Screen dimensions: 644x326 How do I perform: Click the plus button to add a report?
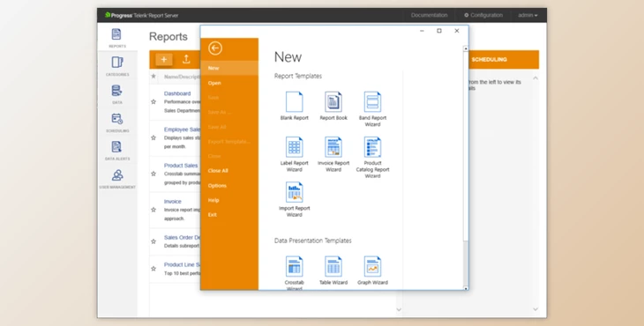pos(164,59)
